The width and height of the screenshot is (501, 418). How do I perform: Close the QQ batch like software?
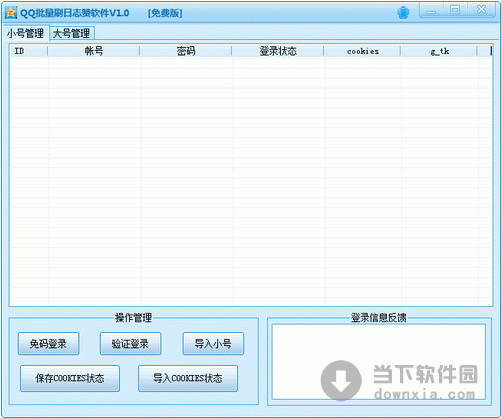(x=481, y=10)
